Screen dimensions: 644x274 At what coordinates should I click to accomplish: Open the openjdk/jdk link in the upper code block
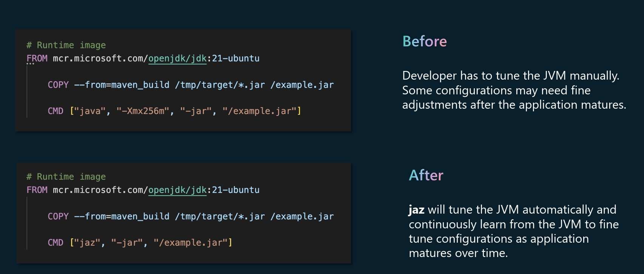(x=177, y=58)
